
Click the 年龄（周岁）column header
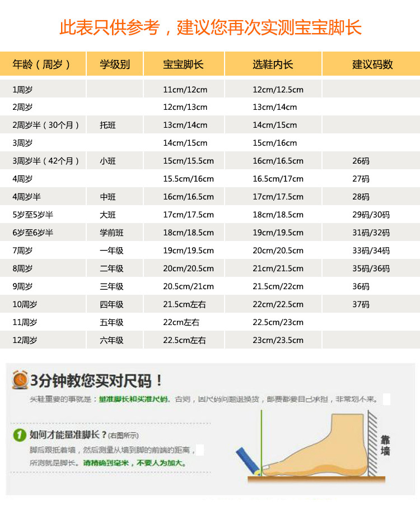pyautogui.click(x=41, y=64)
